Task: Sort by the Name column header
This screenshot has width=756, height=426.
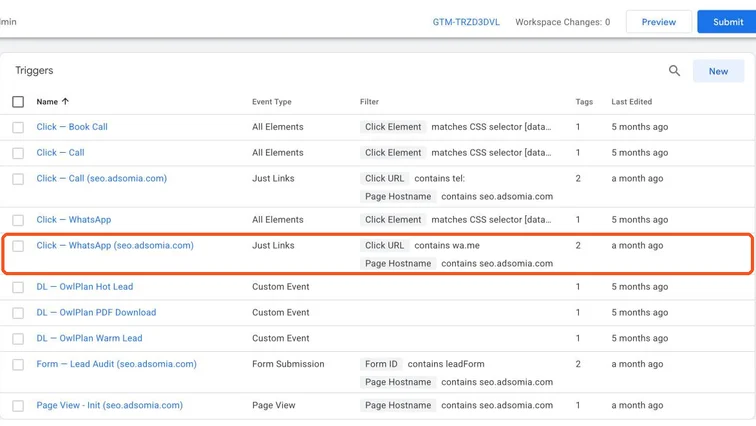Action: tap(47, 102)
